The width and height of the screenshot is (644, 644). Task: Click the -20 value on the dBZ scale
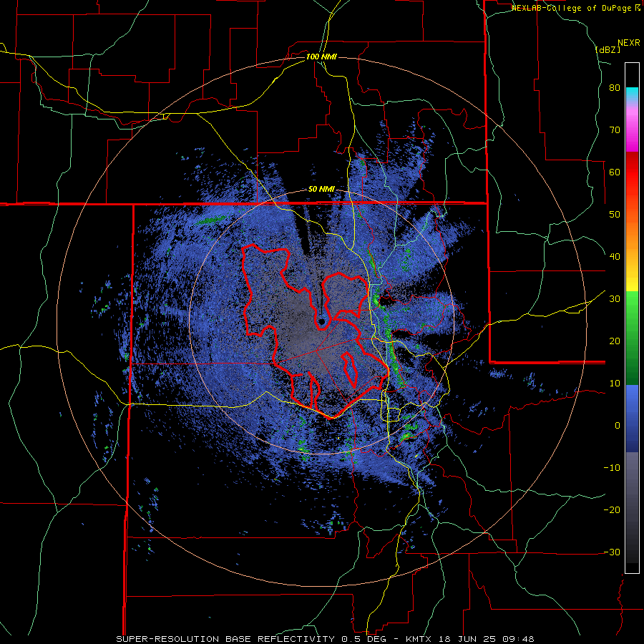612,510
